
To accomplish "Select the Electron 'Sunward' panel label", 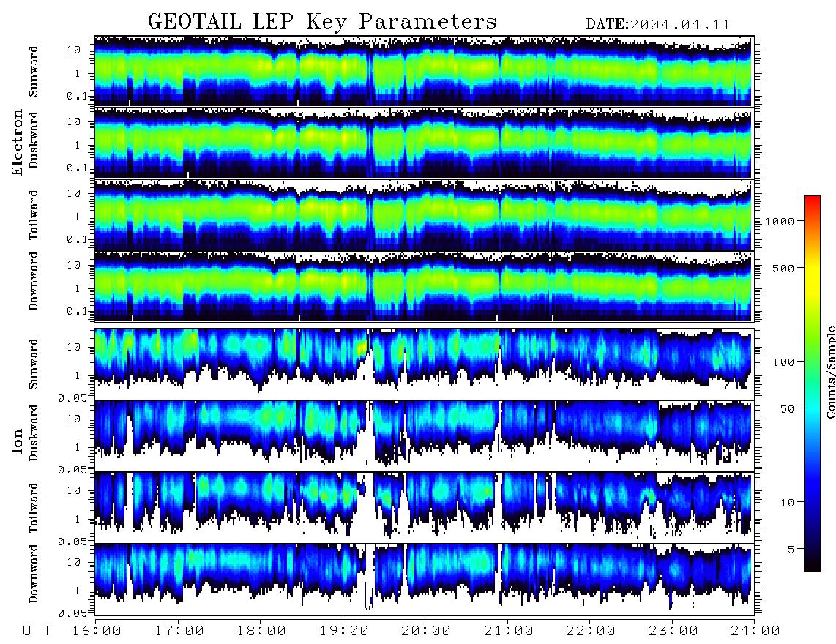I will click(34, 72).
